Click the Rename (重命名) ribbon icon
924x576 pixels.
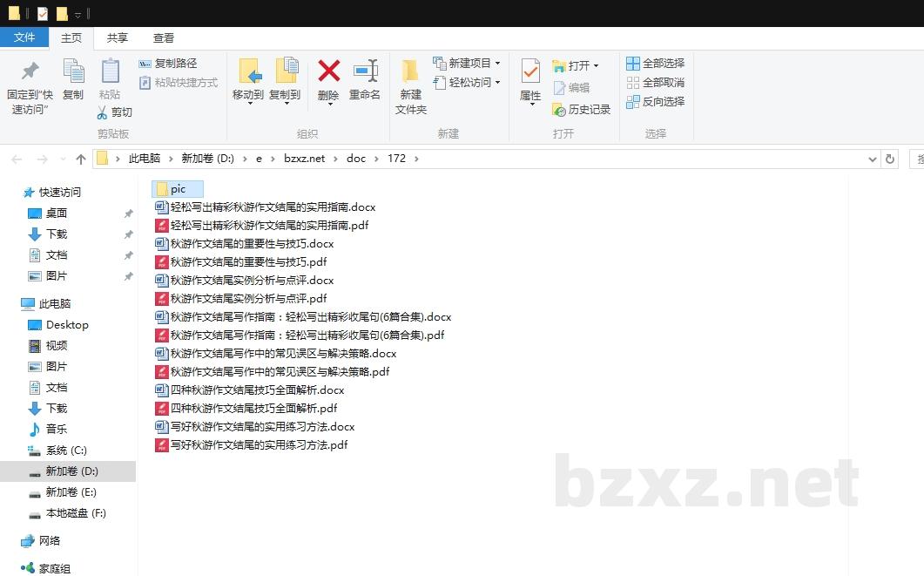[365, 71]
